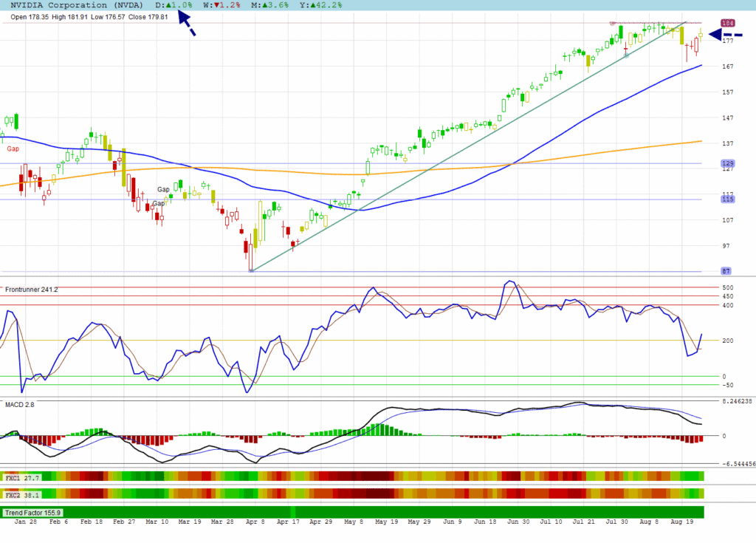Viewport: 756px width, 543px height.
Task: Click the -6.544456 MACD axis minimum
Action: pyautogui.click(x=738, y=464)
